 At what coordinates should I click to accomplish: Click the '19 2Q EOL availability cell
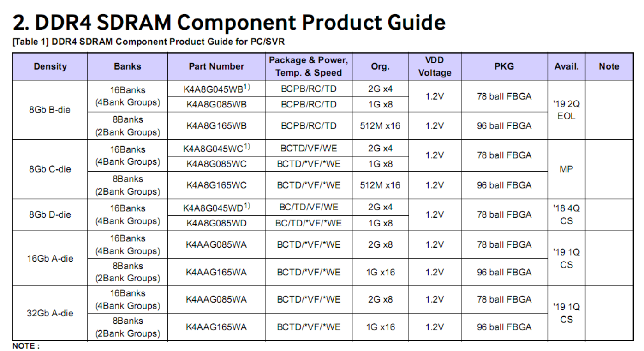[x=566, y=110]
